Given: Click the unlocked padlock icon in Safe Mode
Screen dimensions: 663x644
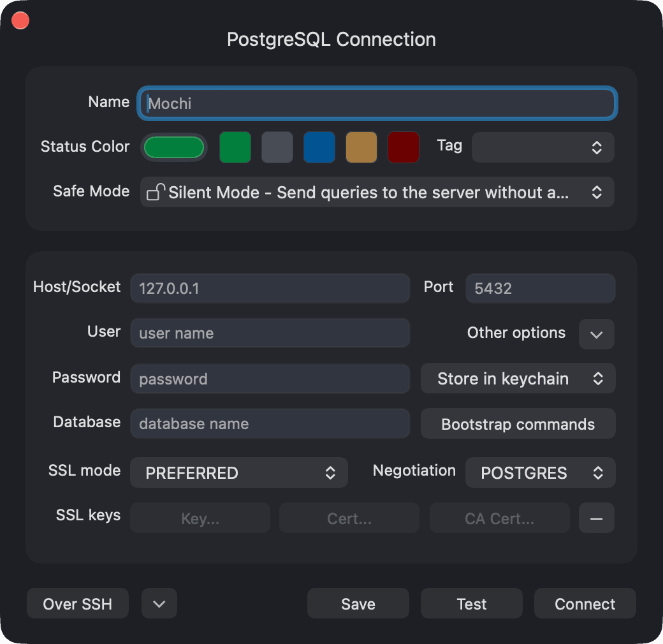Looking at the screenshot, I should [x=155, y=192].
